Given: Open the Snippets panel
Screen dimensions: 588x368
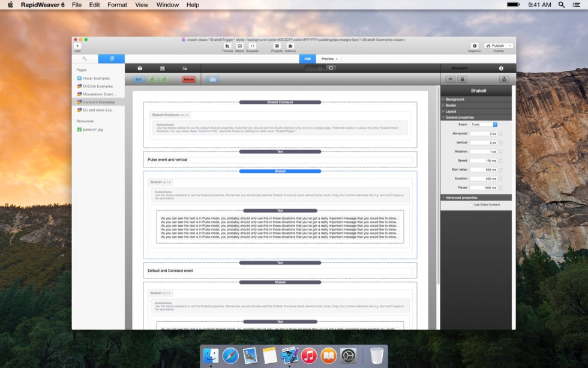Looking at the screenshot, I should click(x=253, y=46).
